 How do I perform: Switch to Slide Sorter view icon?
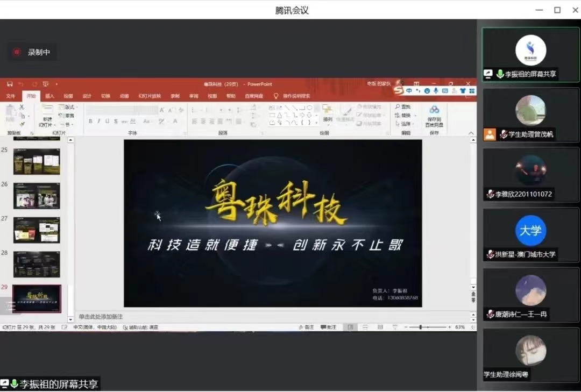coord(365,327)
